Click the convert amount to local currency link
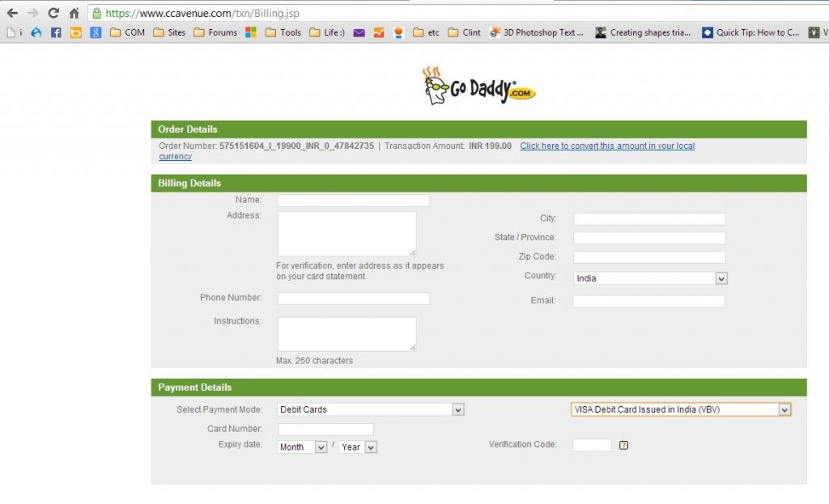 click(607, 146)
